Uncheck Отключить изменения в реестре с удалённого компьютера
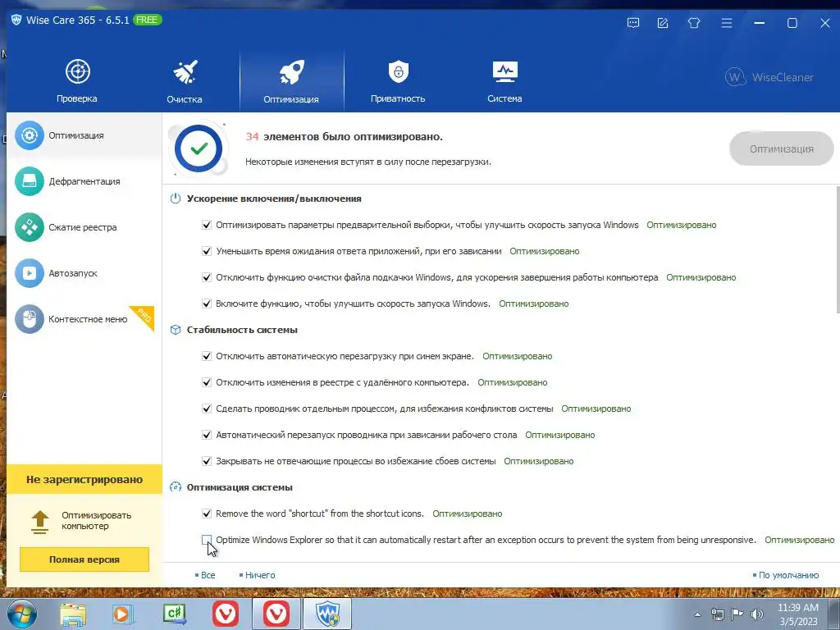The image size is (840, 630). click(x=207, y=382)
